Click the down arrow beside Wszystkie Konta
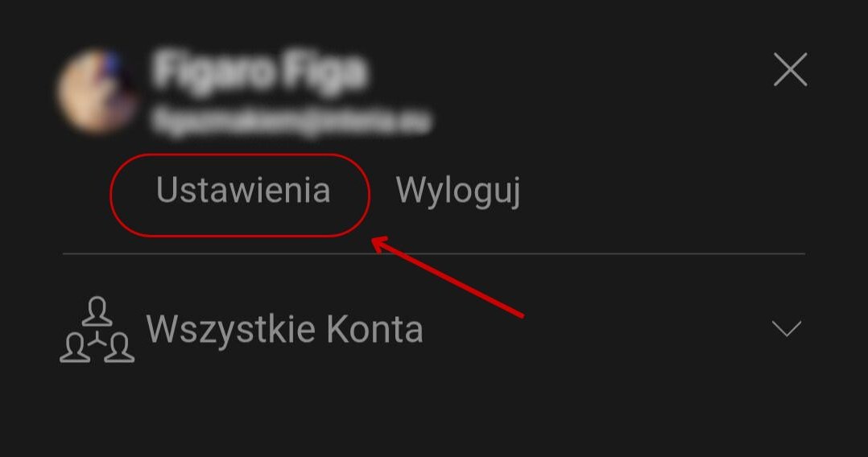 pos(787,328)
